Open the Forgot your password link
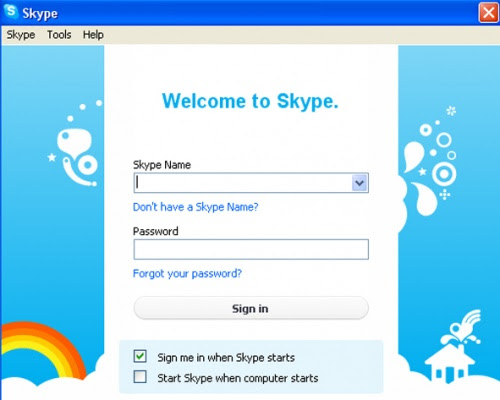The height and width of the screenshot is (400, 500). coord(187,274)
